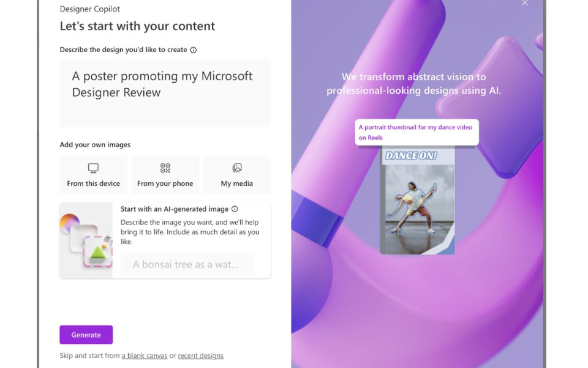
Task: Select the "DANCE ON!" sample design thumbnail
Action: (x=419, y=202)
